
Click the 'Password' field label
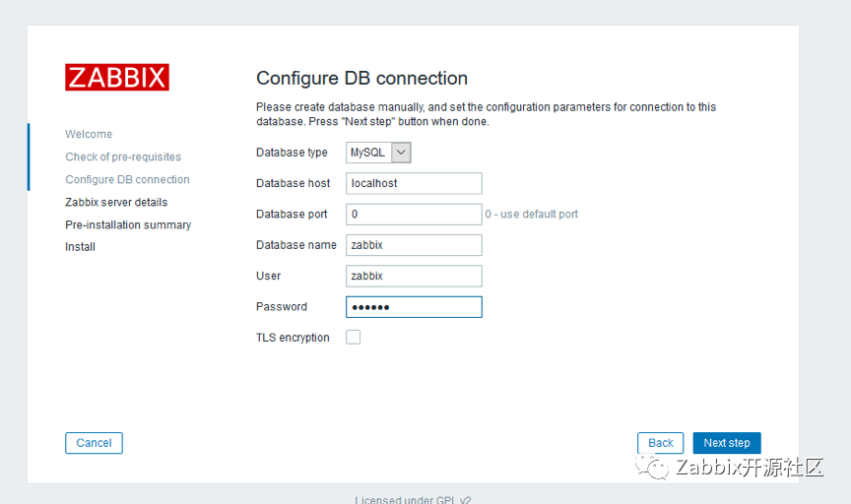point(281,307)
